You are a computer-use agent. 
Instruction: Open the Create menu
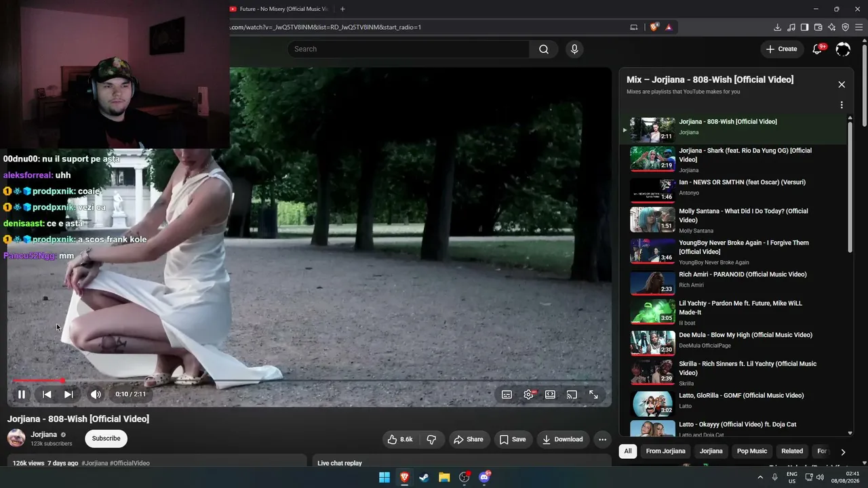click(781, 49)
